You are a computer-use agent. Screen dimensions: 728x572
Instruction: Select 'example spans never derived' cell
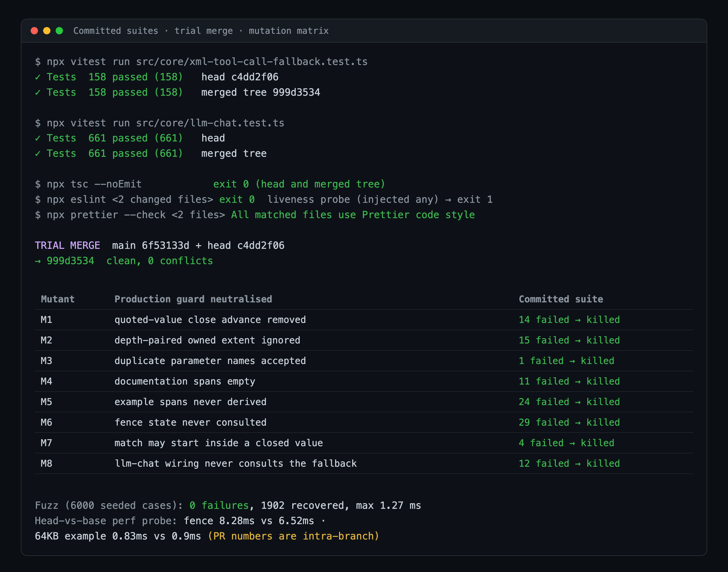[x=191, y=402]
